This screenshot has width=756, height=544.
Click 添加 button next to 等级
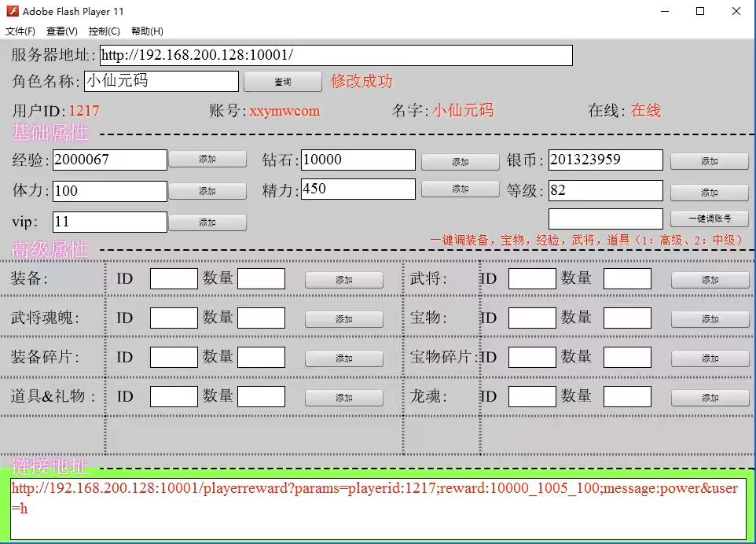(709, 193)
